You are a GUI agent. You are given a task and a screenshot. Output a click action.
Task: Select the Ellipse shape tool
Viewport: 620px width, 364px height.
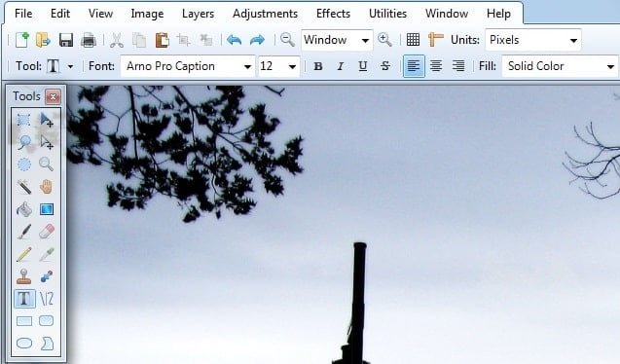24,343
